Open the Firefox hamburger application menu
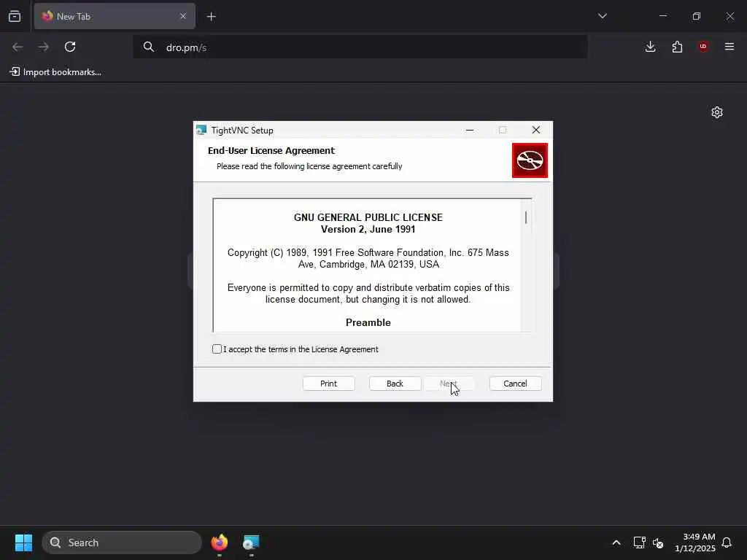Viewport: 747px width, 560px height. [x=729, y=47]
